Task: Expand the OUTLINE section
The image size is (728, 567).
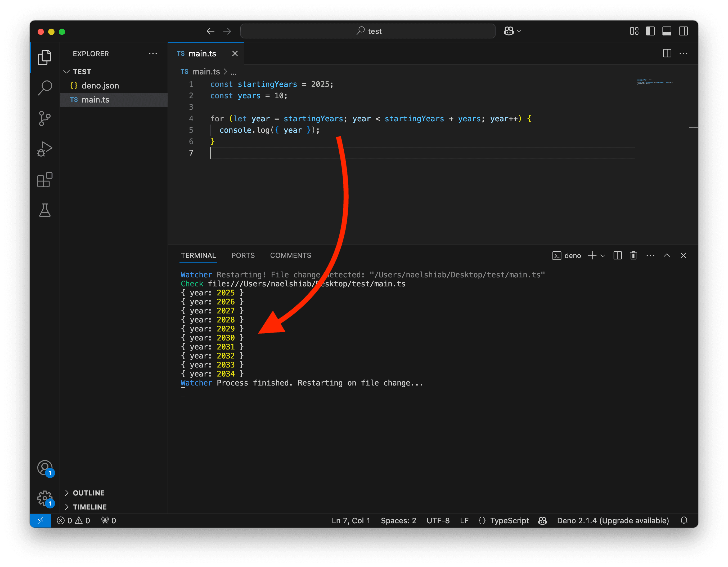Action: click(114, 493)
